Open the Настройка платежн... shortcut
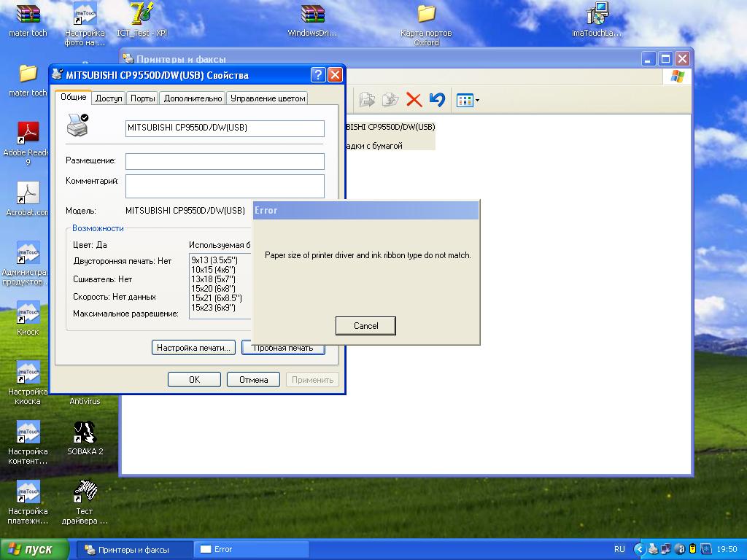Image resolution: width=747 pixels, height=560 pixels. coord(28,502)
